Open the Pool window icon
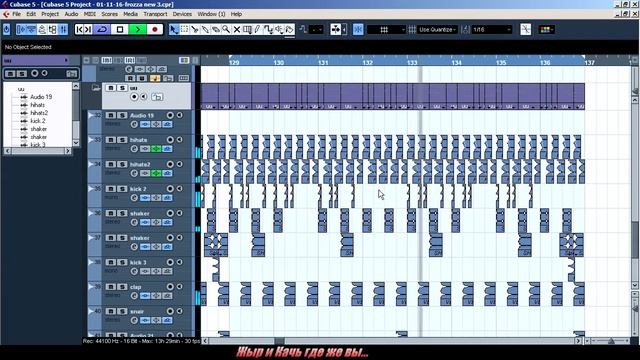Image resolution: width=640 pixels, height=360 pixels. 53,29
